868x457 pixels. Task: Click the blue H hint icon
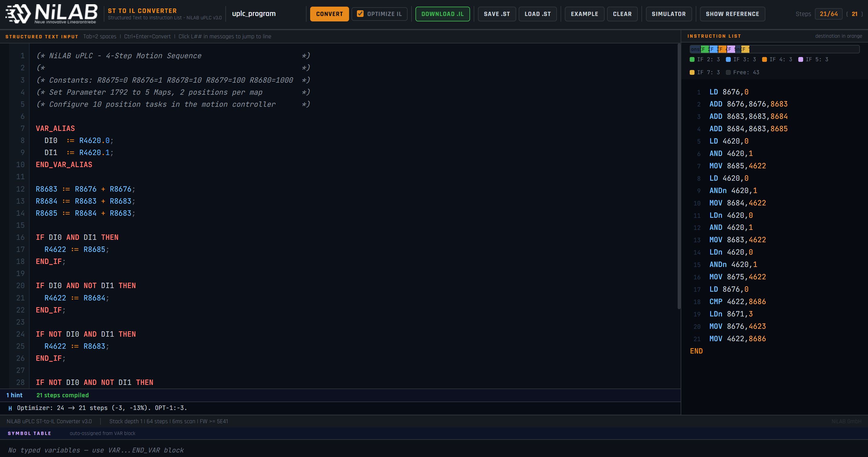(10, 408)
